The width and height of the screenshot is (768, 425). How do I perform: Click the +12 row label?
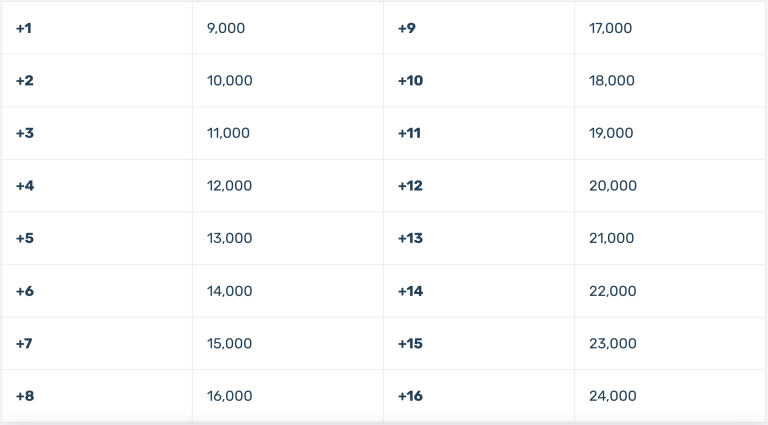tap(410, 186)
